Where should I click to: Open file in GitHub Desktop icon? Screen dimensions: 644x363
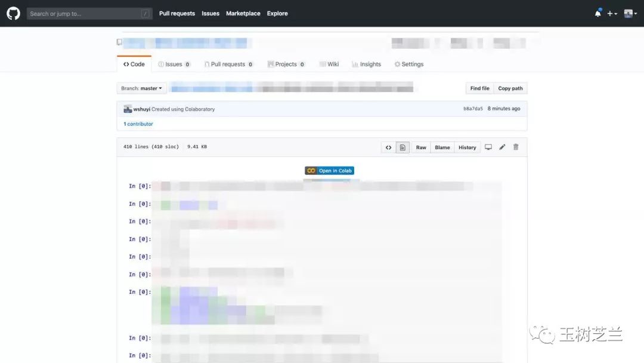pos(488,147)
